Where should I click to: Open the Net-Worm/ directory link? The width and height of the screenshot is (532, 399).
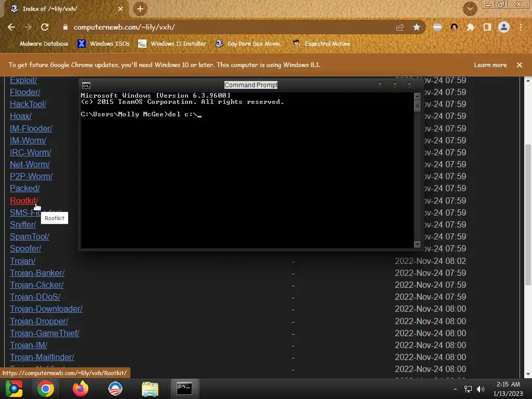30,164
